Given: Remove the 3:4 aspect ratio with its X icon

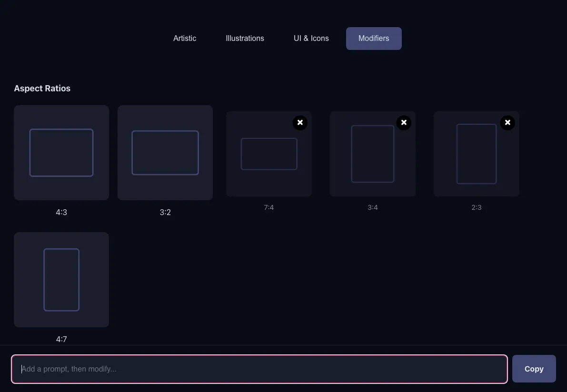Looking at the screenshot, I should click(x=404, y=122).
